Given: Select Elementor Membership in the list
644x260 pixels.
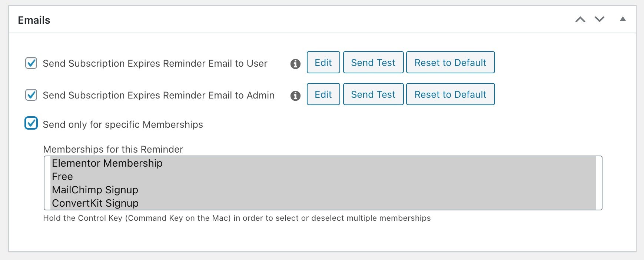Looking at the screenshot, I should point(323,163).
